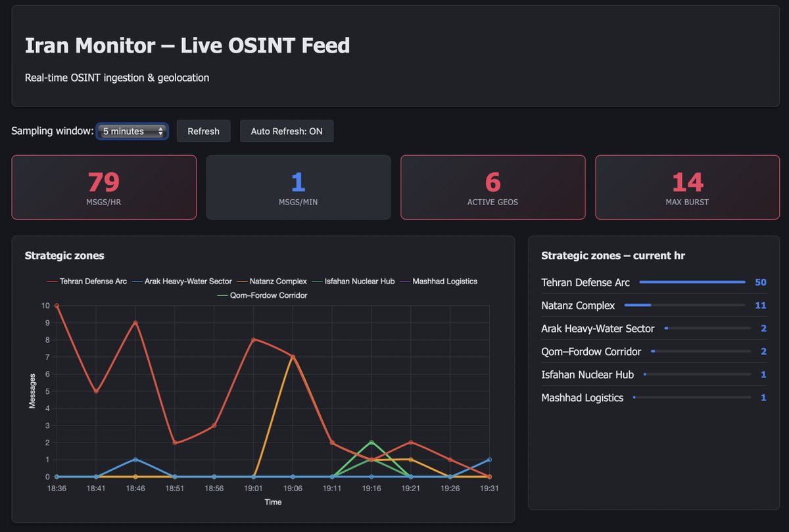Click Tehran data point at 19:21 (value 2)

411,443
